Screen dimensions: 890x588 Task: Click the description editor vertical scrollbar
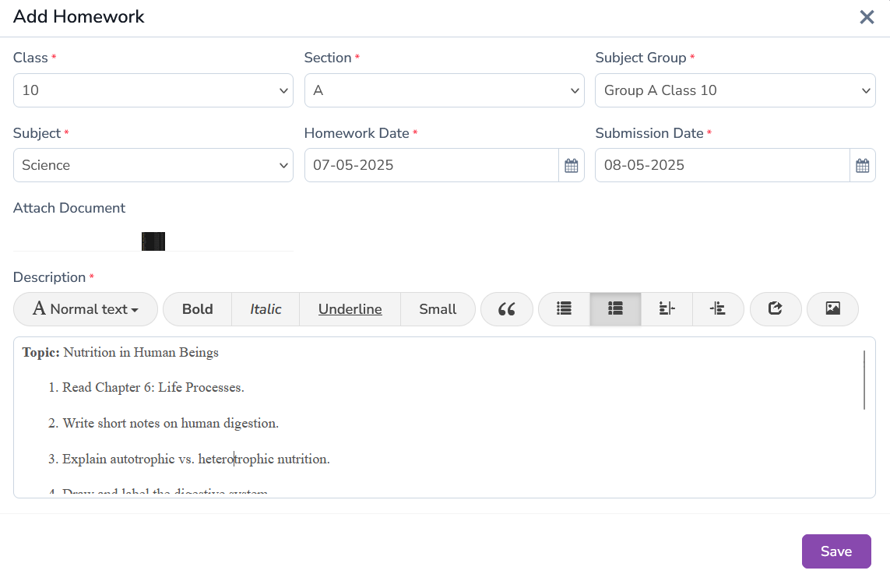click(864, 380)
